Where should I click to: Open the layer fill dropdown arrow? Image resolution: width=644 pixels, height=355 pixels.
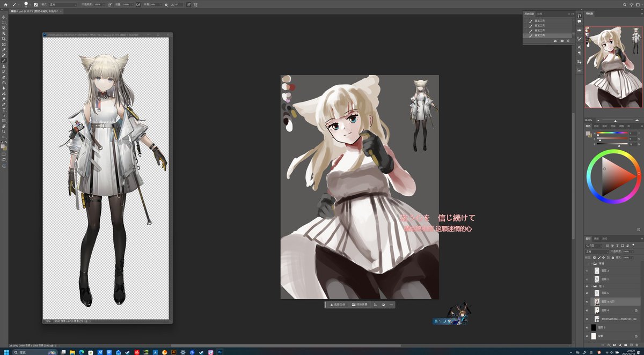(x=632, y=258)
